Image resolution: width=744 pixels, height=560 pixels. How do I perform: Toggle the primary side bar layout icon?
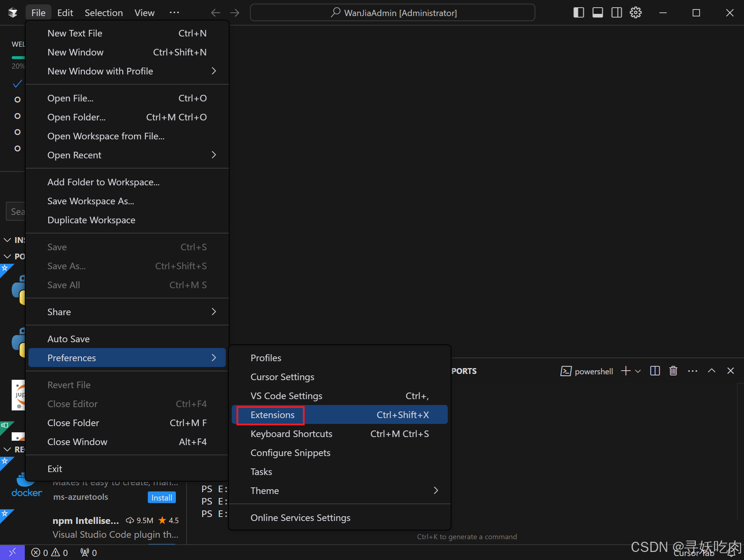[578, 13]
